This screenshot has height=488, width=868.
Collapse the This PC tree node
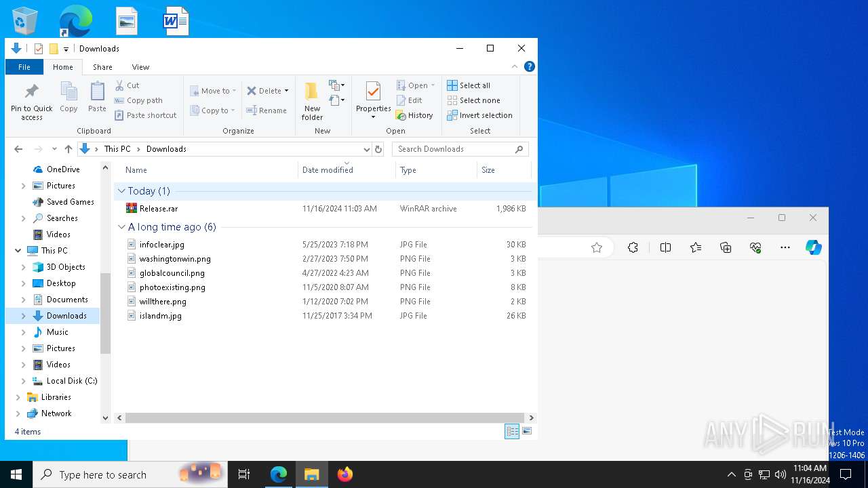click(x=18, y=251)
